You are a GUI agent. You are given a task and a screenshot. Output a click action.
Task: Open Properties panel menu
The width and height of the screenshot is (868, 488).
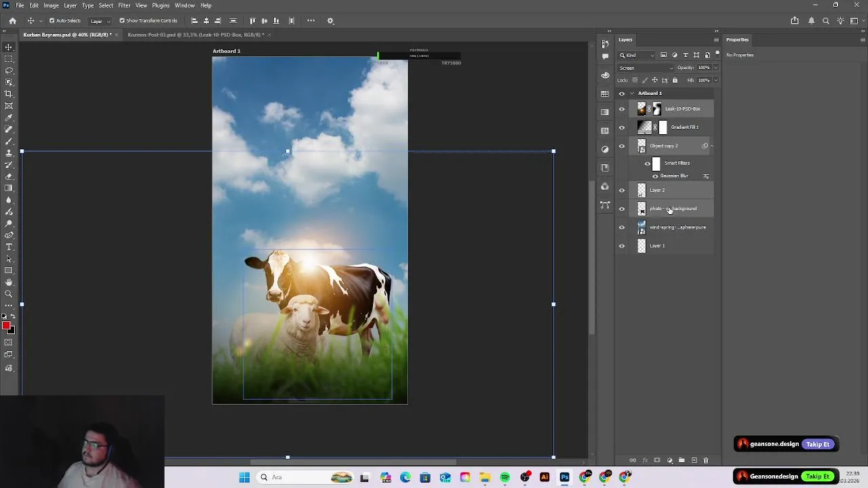point(861,40)
